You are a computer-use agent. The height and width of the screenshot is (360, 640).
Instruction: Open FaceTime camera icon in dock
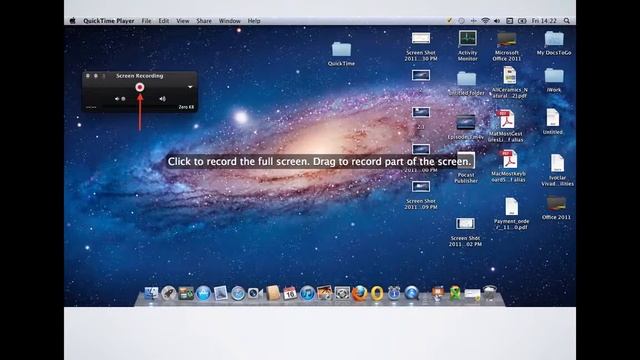coord(255,293)
